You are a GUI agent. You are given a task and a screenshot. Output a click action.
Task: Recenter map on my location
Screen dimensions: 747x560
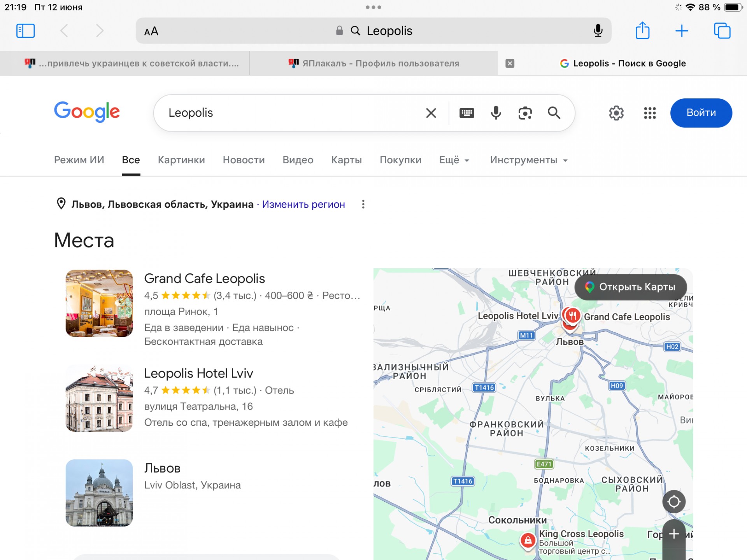tap(674, 502)
